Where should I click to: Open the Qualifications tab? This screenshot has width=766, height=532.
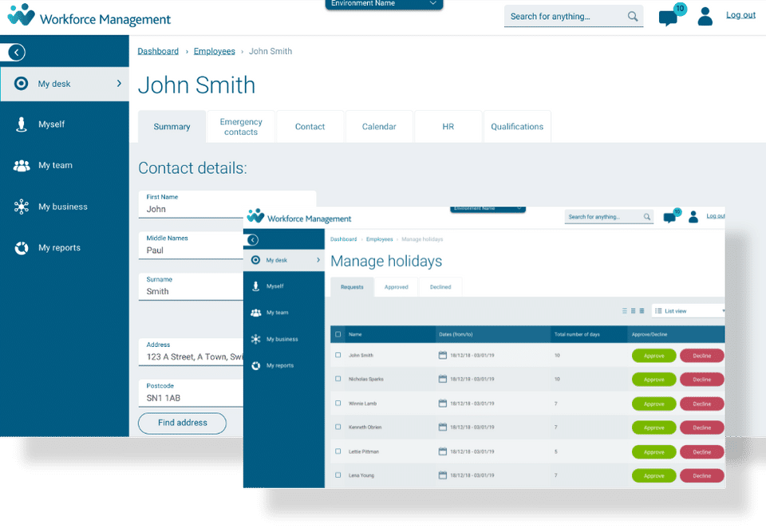coord(517,127)
